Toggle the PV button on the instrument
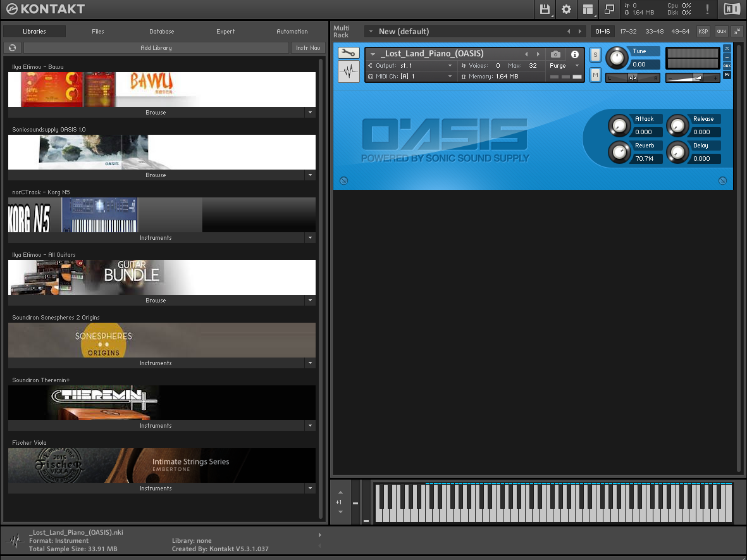 (727, 75)
